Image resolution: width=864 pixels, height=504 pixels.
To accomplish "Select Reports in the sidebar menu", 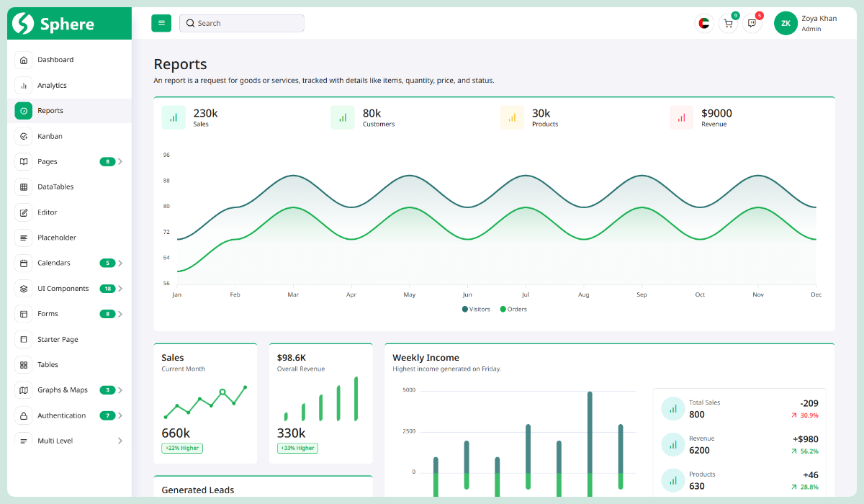I will point(50,110).
